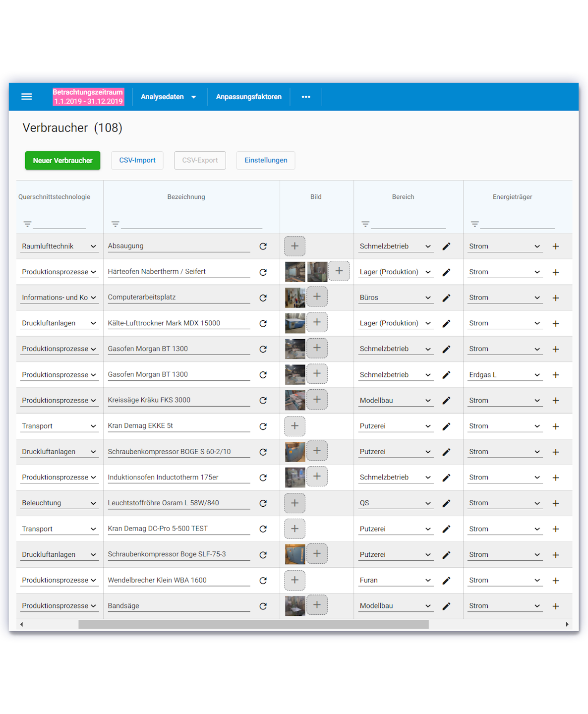Open the Analysedaten menu
This screenshot has width=588, height=714.
coord(169,97)
